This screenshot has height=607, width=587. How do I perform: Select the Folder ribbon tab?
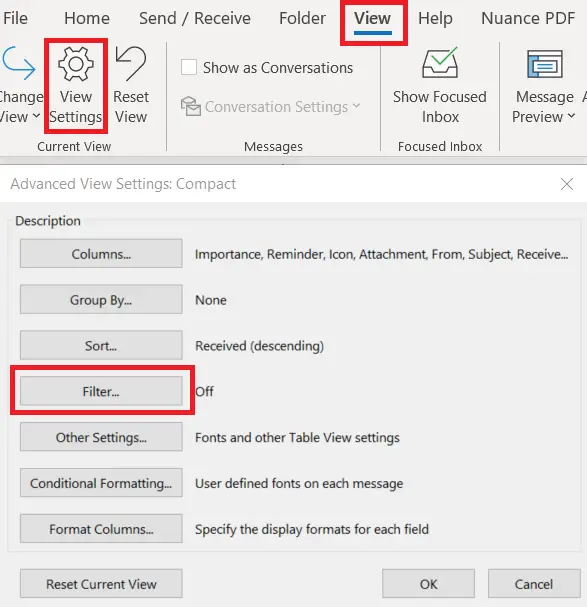tap(302, 18)
